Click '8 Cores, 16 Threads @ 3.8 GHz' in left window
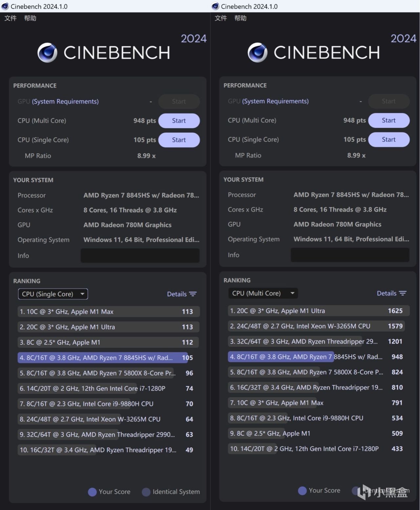420x510 pixels. click(x=130, y=210)
